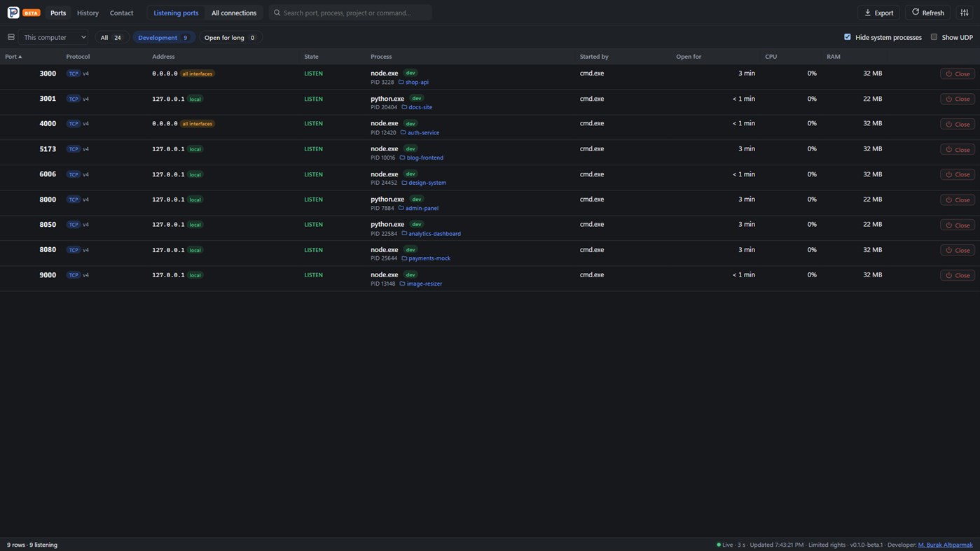Open the M. Burak Altıparmak developer link

click(945, 545)
